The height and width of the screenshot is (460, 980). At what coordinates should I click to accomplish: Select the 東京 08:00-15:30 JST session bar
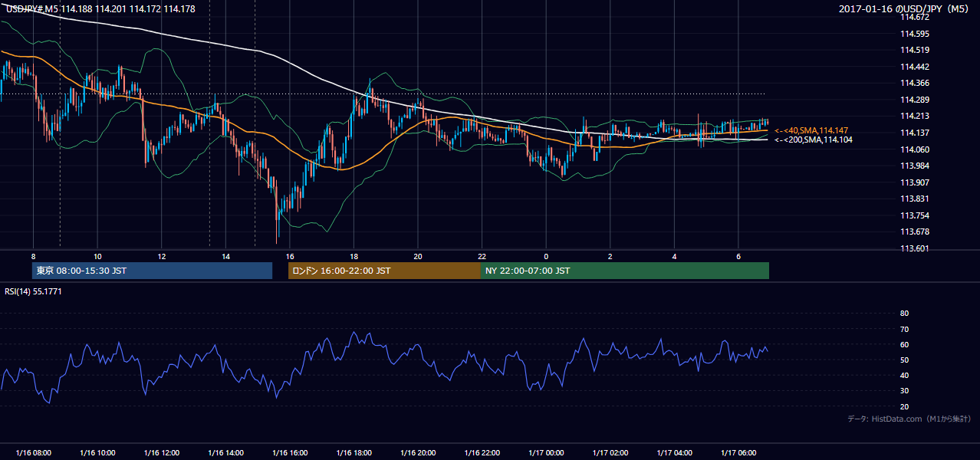pos(152,271)
